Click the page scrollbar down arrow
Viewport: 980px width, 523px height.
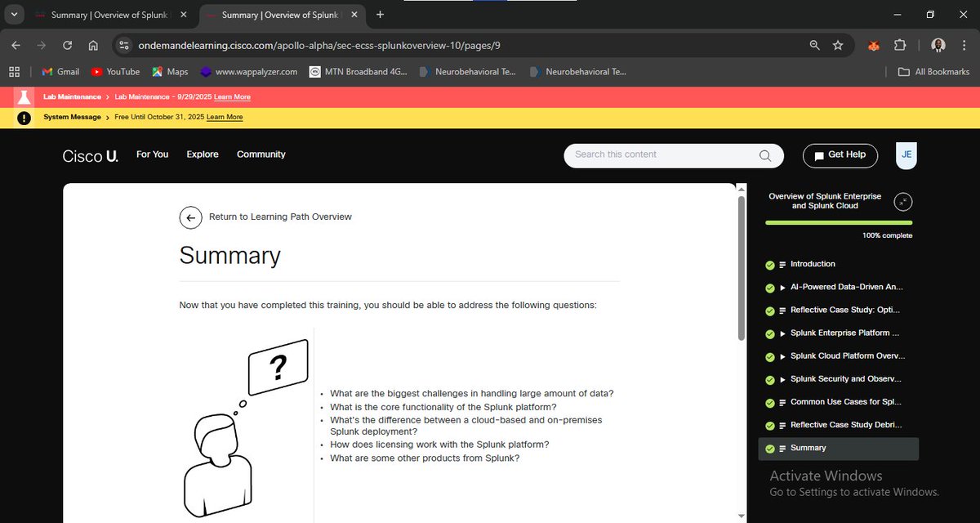[741, 516]
